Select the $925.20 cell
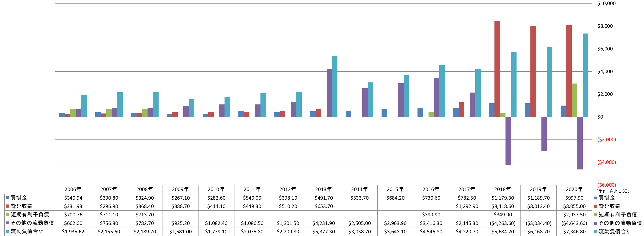 pos(180,223)
